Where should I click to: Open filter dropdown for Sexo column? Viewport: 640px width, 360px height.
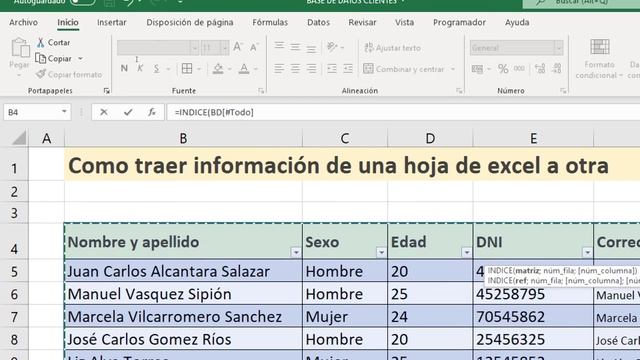[x=381, y=253]
